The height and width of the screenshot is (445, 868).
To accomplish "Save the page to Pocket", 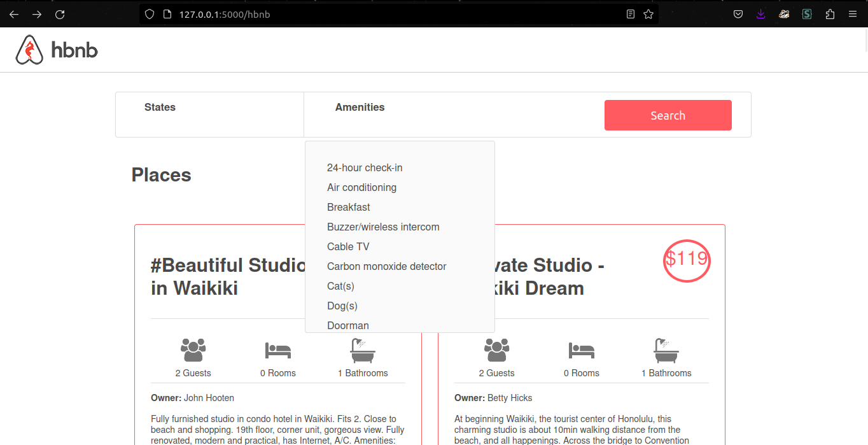I will click(738, 14).
